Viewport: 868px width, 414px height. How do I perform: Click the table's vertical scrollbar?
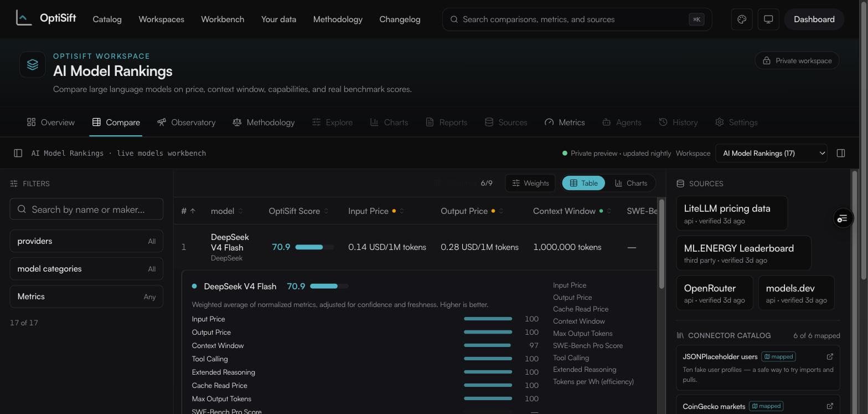pos(661,244)
